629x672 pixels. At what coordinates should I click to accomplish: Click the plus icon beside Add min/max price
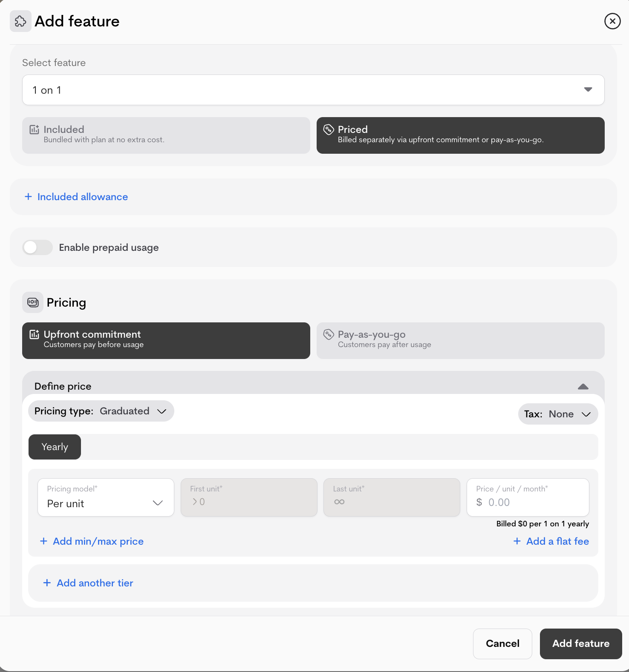point(43,541)
